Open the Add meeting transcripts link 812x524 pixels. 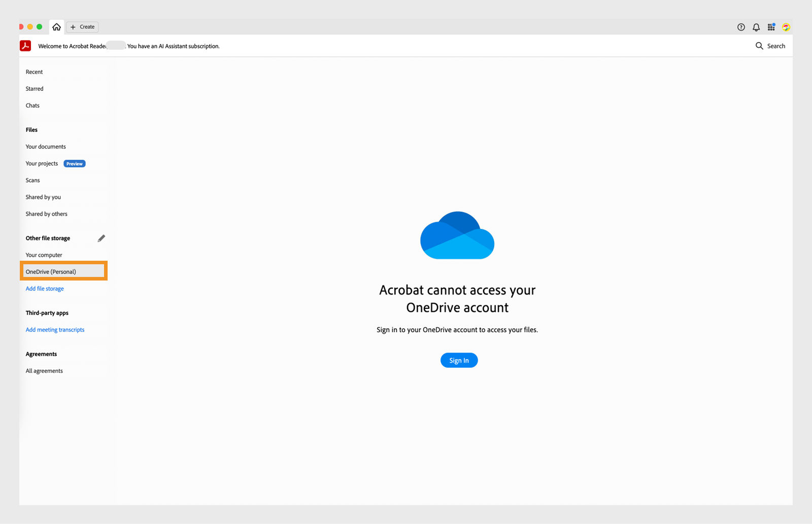tap(55, 329)
